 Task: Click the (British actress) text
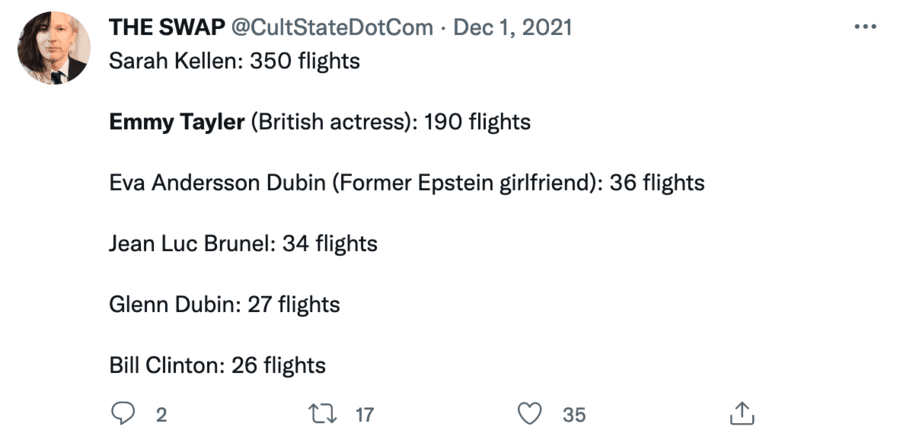(x=333, y=122)
